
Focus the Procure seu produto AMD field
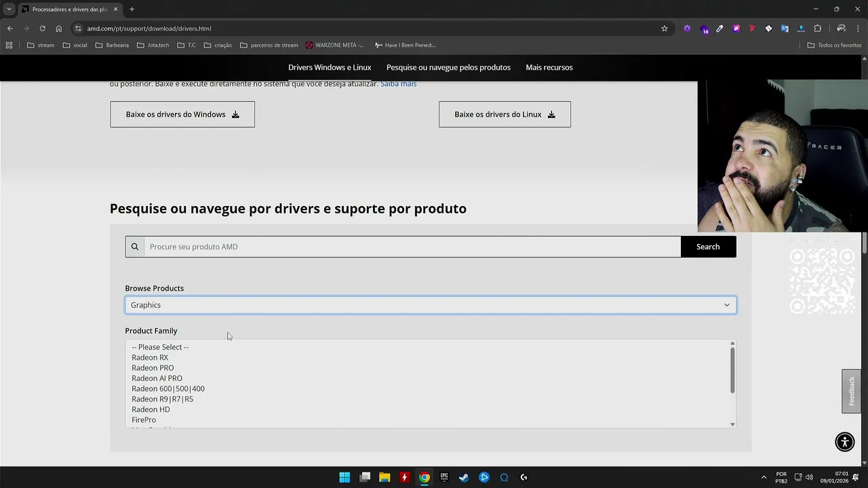pos(412,247)
